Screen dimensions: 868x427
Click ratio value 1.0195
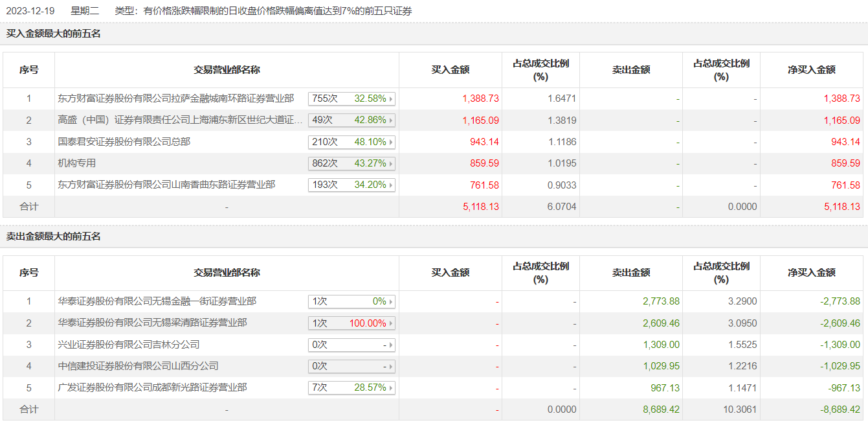coord(562,163)
